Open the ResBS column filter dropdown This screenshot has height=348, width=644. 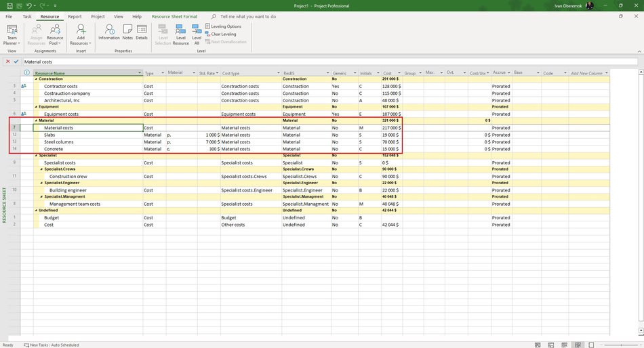[327, 73]
